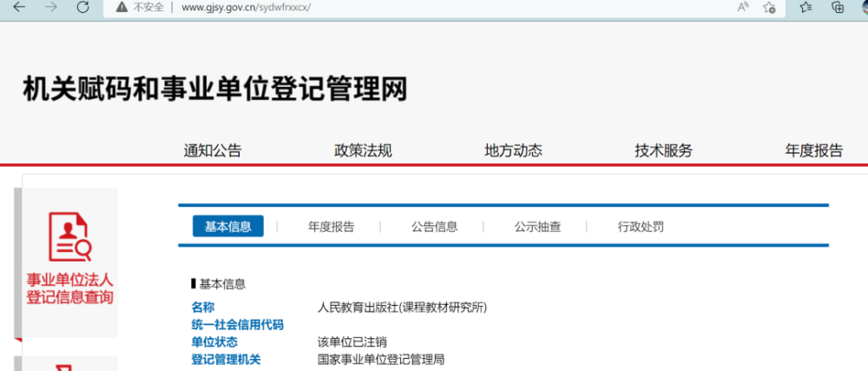Select the text 国家事业单位登记管理局
The image size is (868, 371).
[x=381, y=360]
